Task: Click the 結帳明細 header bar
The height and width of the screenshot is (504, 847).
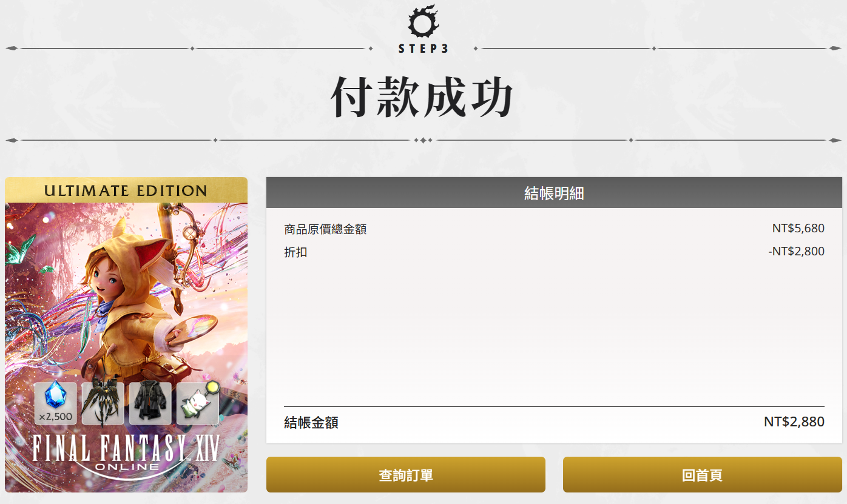Action: tap(554, 193)
